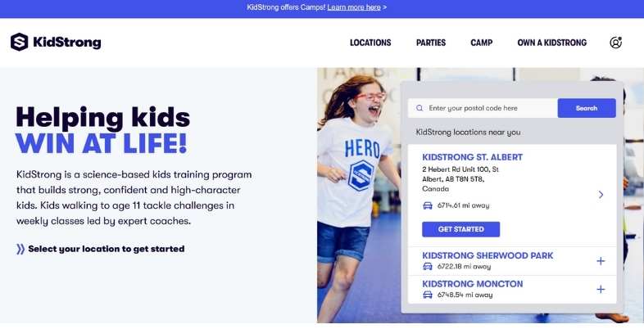Open the user account profile icon

click(615, 43)
